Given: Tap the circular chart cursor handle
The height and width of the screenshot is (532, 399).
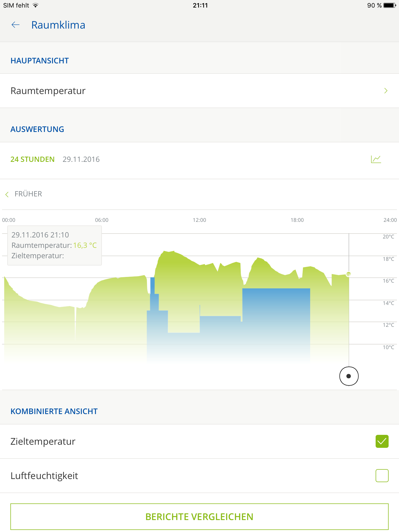Looking at the screenshot, I should (349, 376).
